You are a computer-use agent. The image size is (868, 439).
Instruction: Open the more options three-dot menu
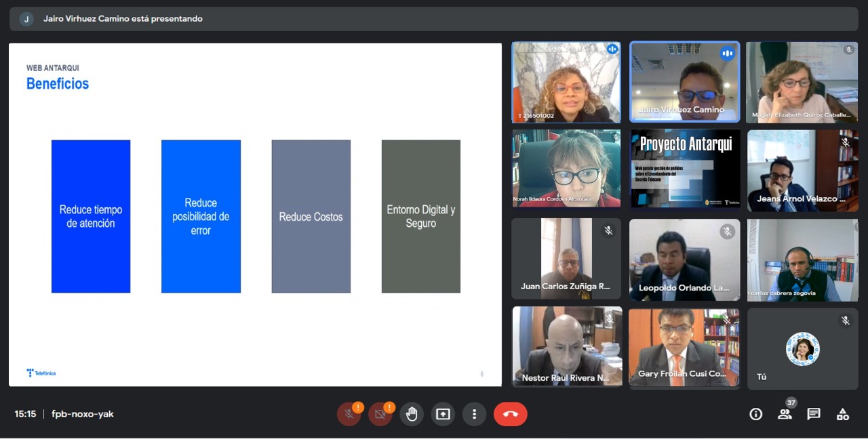475,414
